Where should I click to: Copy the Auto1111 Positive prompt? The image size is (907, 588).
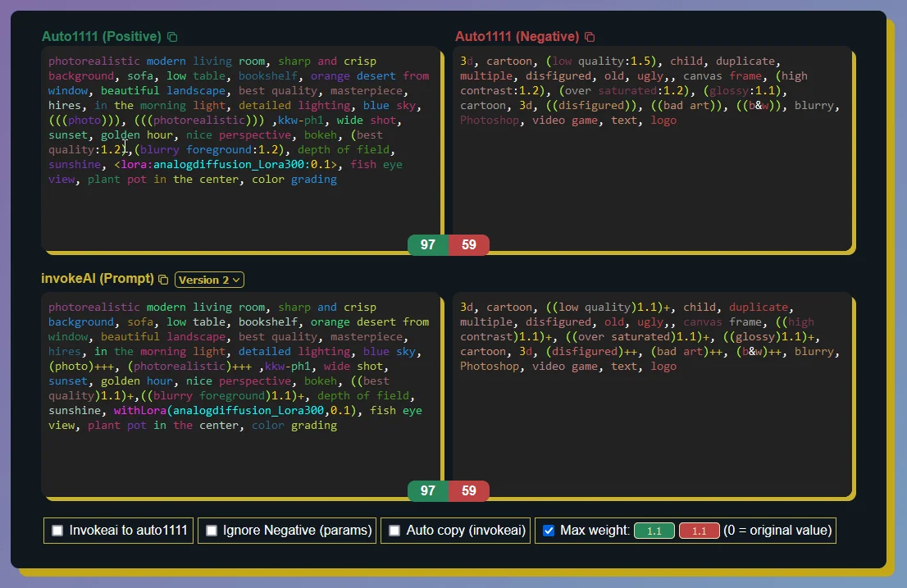171,37
